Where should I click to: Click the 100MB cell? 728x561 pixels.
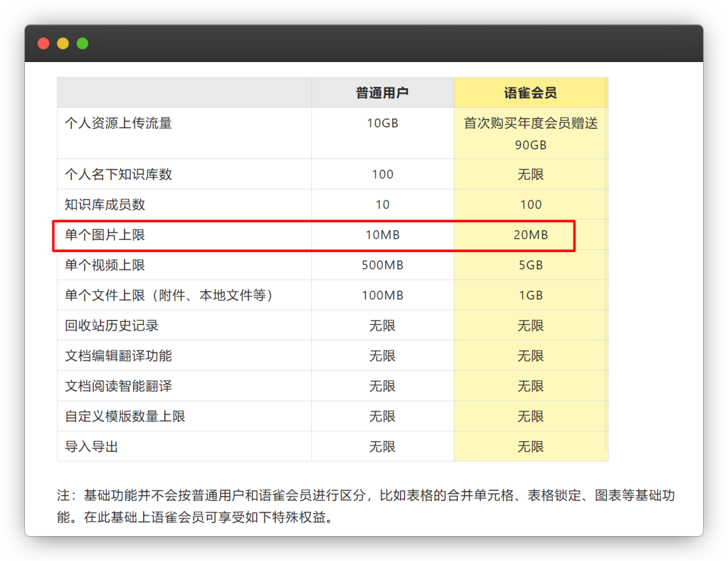(383, 295)
